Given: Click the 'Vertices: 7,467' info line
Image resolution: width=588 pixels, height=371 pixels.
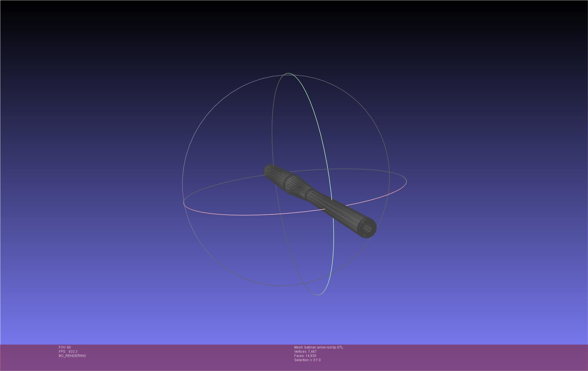Looking at the screenshot, I should 305,352.
